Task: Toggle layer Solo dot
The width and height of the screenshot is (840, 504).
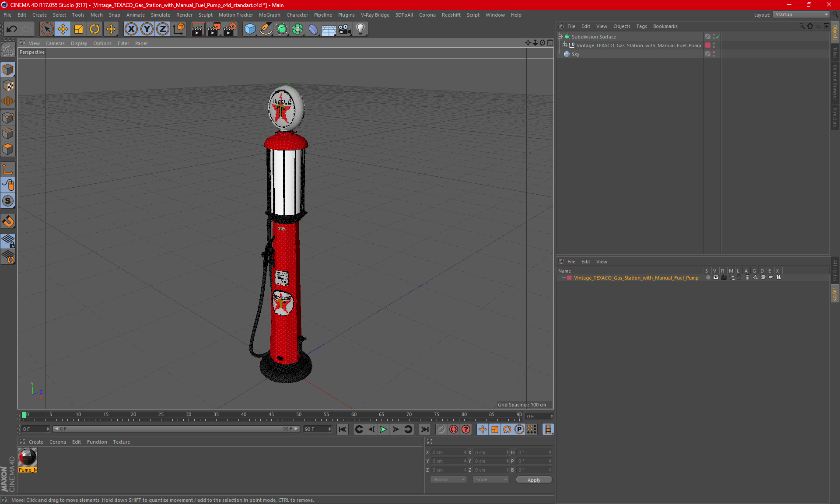Action: [708, 278]
